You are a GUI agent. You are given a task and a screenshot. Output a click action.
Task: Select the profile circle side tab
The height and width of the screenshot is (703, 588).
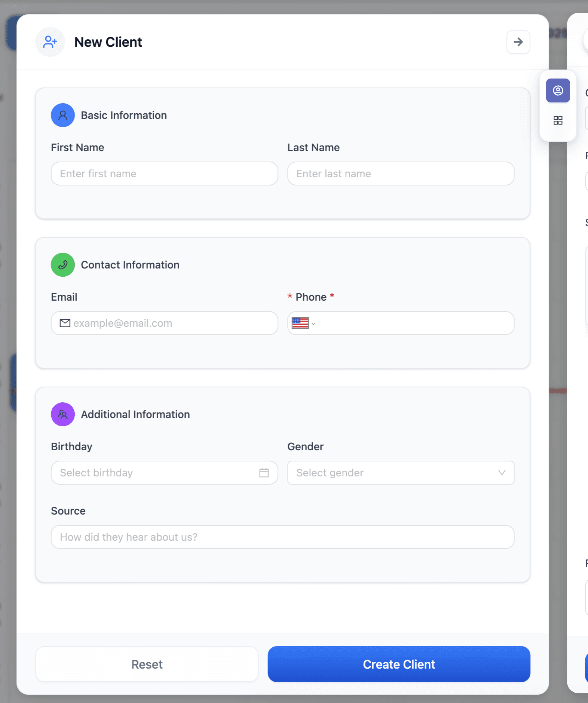click(x=558, y=90)
